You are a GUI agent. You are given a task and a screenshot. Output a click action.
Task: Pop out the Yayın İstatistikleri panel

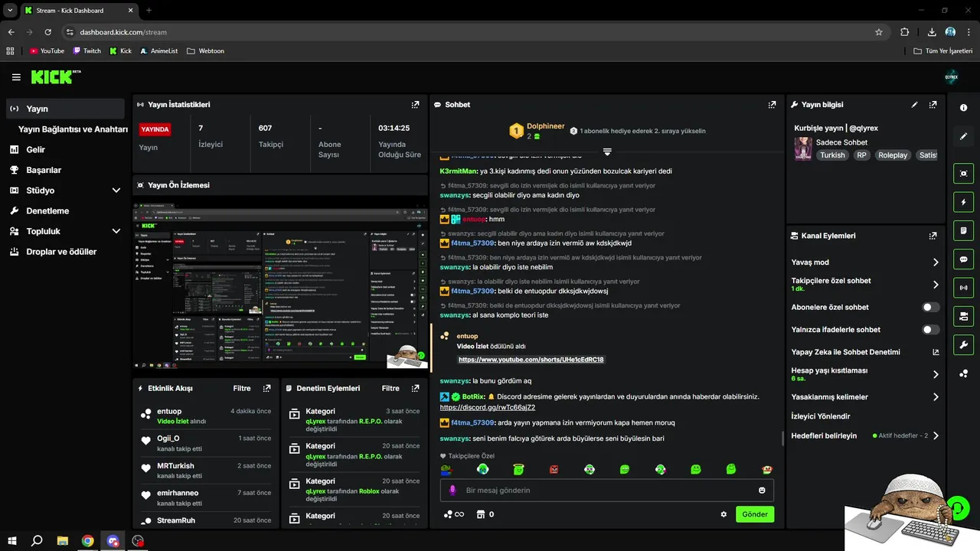click(415, 105)
